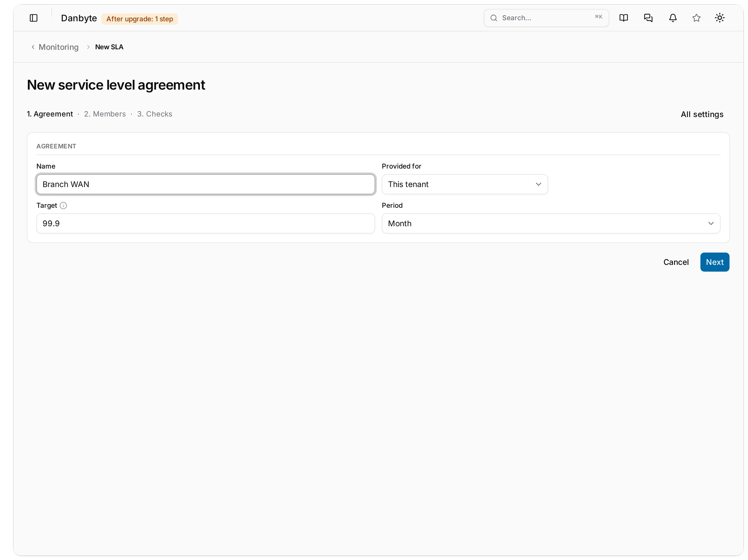
Task: Open the chat messages icon
Action: [x=648, y=18]
